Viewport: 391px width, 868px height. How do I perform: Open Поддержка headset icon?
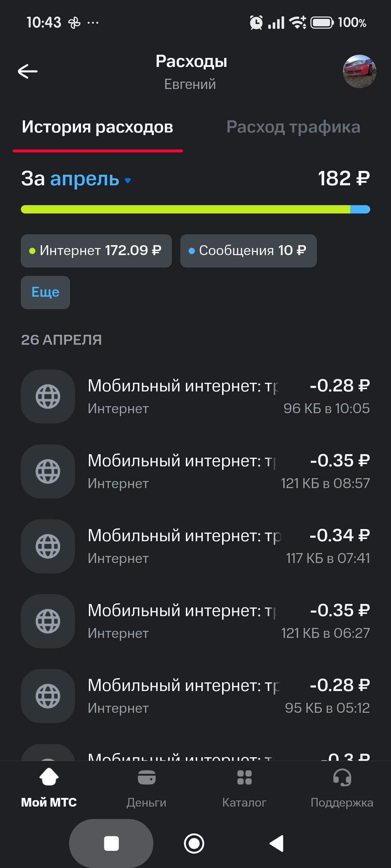point(342,777)
